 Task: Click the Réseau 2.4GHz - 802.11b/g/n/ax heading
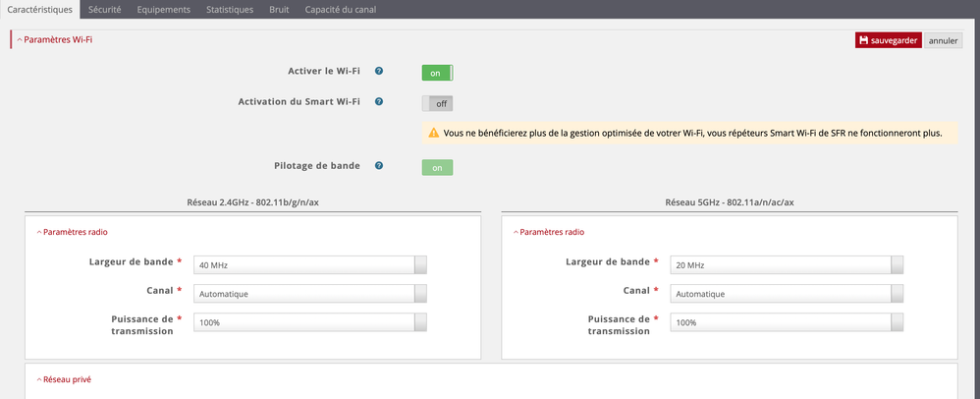pos(253,202)
